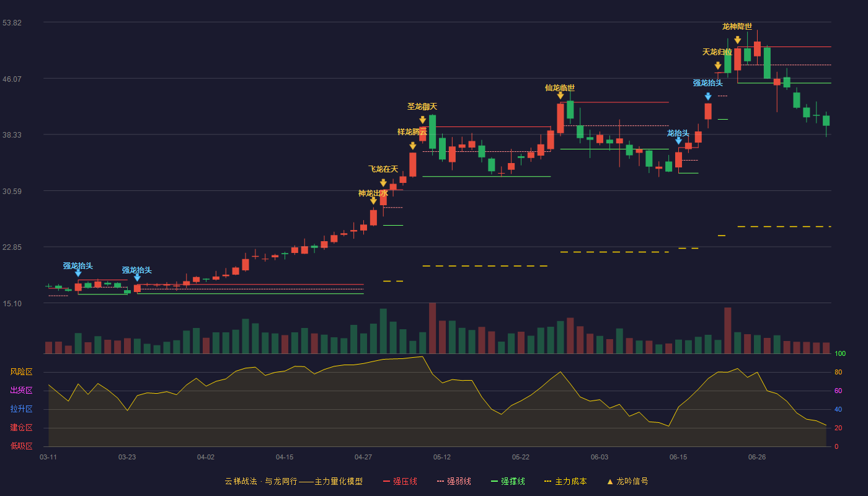Click the yellow arrow under 神龙出水
This screenshot has width=868, height=496.
click(x=373, y=201)
